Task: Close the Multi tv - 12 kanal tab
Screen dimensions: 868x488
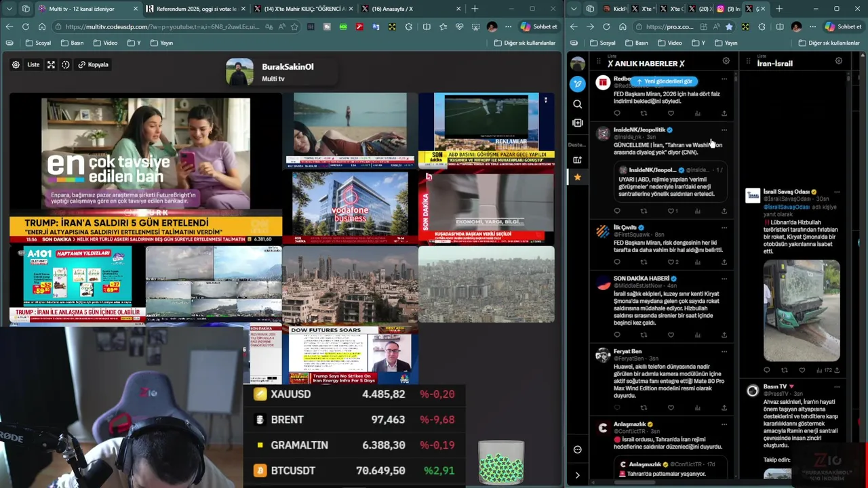Action: click(x=136, y=9)
